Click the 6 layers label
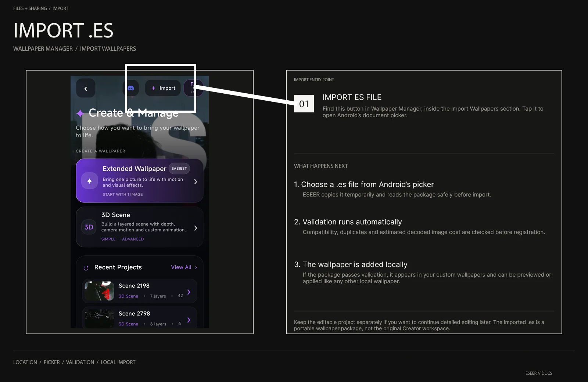Screen dimensions: 588x382 (x=158, y=324)
